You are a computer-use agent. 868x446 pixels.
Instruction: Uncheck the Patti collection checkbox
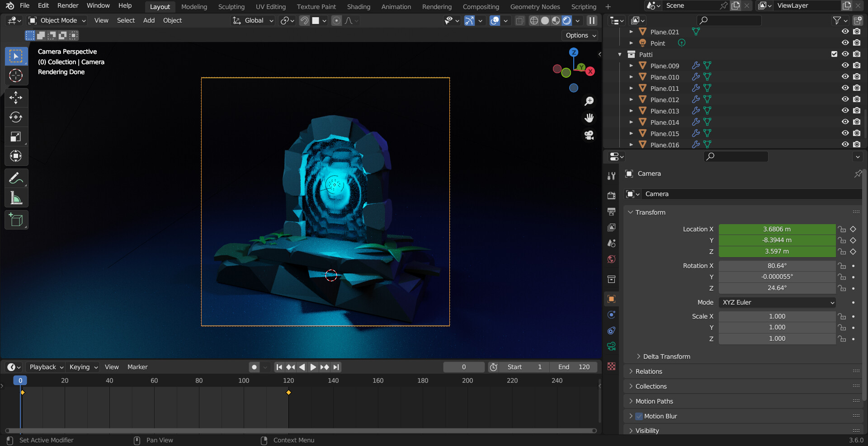click(834, 54)
